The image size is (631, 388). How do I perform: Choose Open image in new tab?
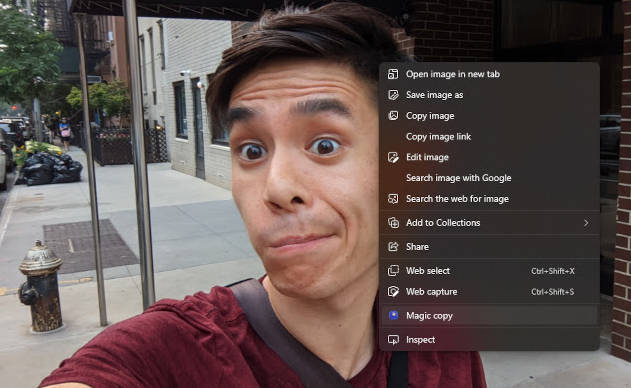489,74
